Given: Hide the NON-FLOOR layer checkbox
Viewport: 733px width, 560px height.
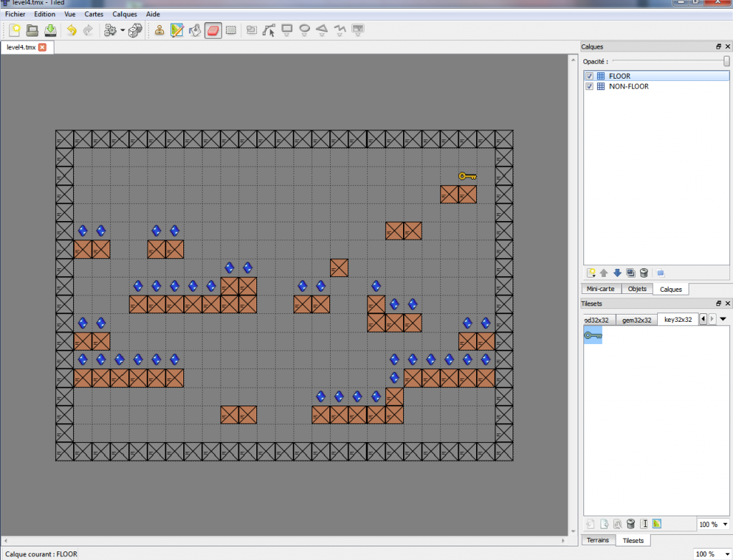Looking at the screenshot, I should pos(588,86).
